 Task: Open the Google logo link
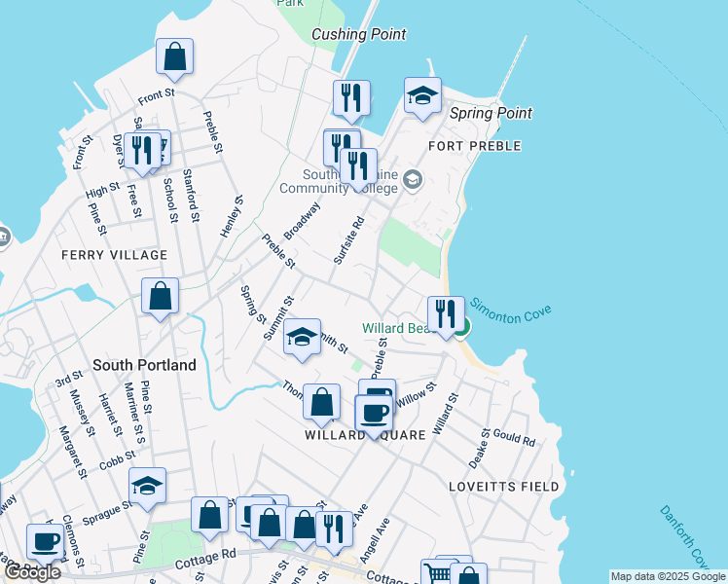pyautogui.click(x=33, y=571)
